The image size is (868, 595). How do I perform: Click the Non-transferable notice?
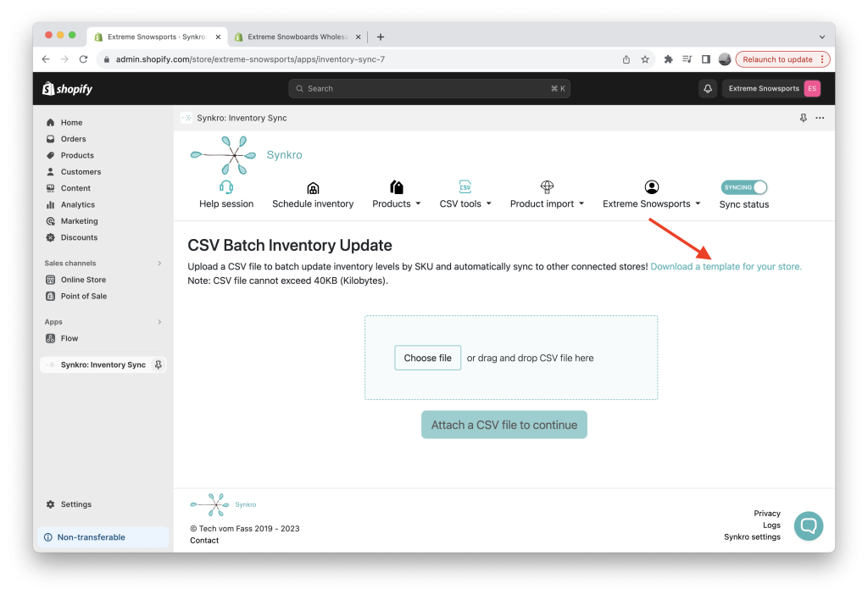103,537
